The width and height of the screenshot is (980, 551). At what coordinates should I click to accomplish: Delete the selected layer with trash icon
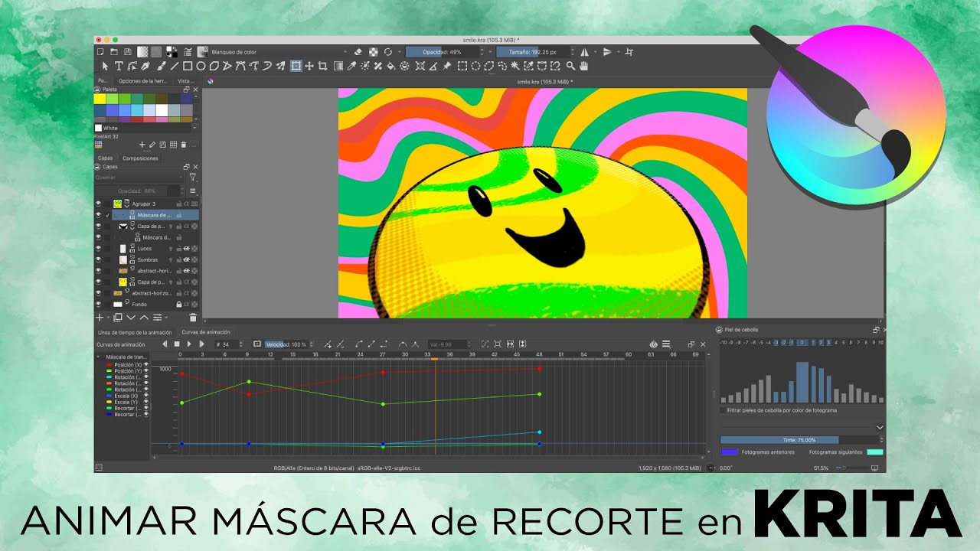[193, 317]
